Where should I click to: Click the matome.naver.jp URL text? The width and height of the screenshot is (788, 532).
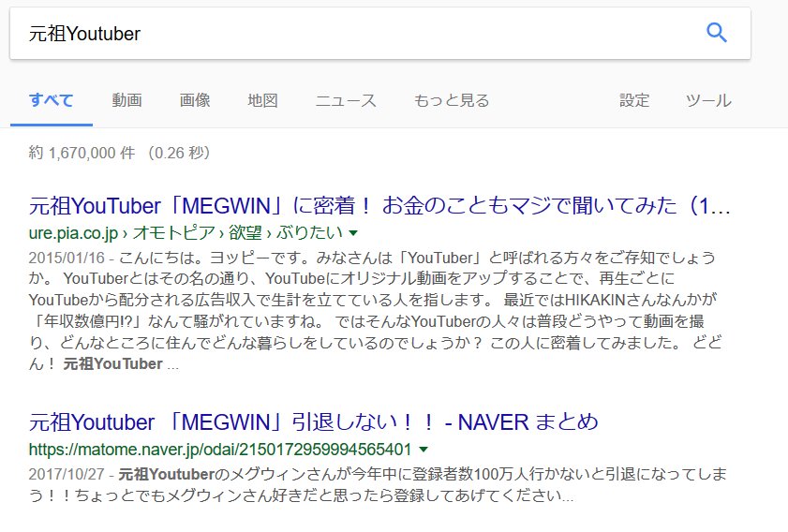220,449
